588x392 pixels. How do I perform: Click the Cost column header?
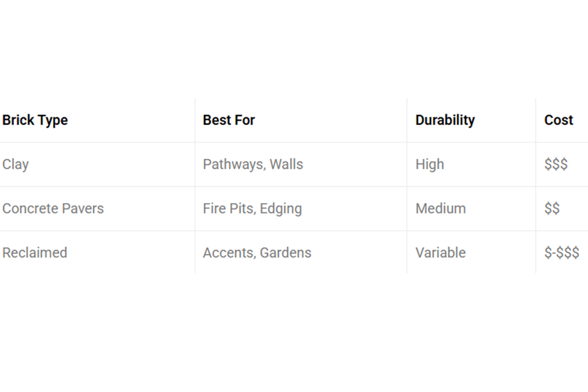tap(559, 120)
